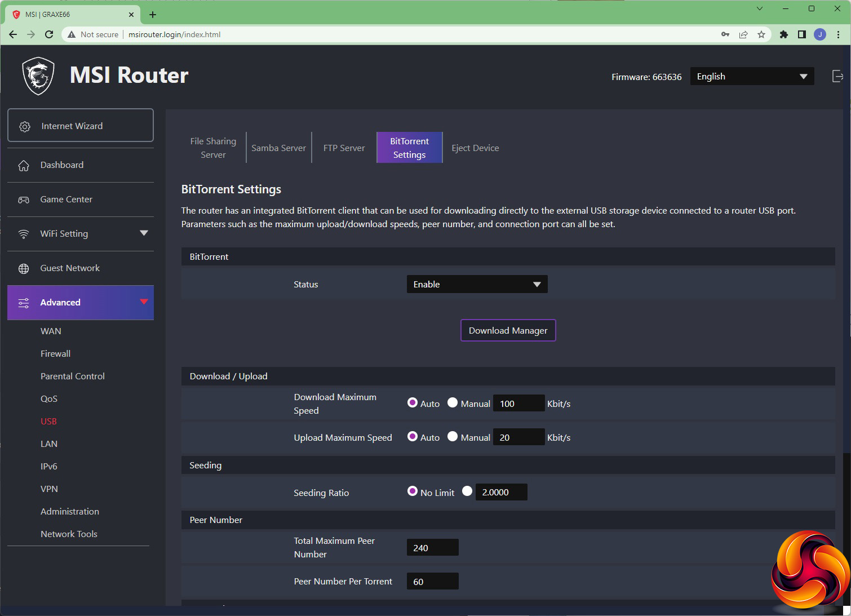851x616 pixels.
Task: Expand the WiFi Setting menu arrow
Action: (x=144, y=233)
